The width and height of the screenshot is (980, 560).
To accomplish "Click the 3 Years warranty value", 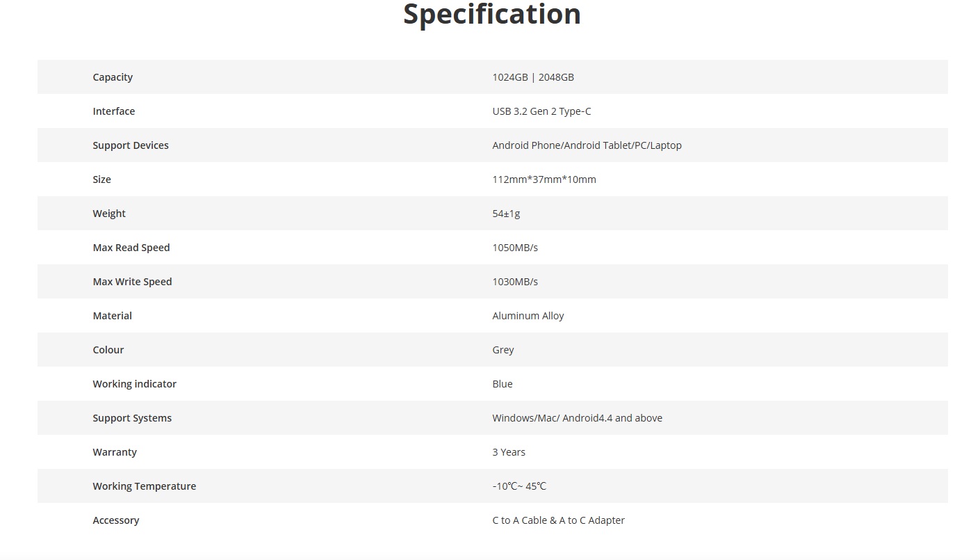I will (509, 452).
